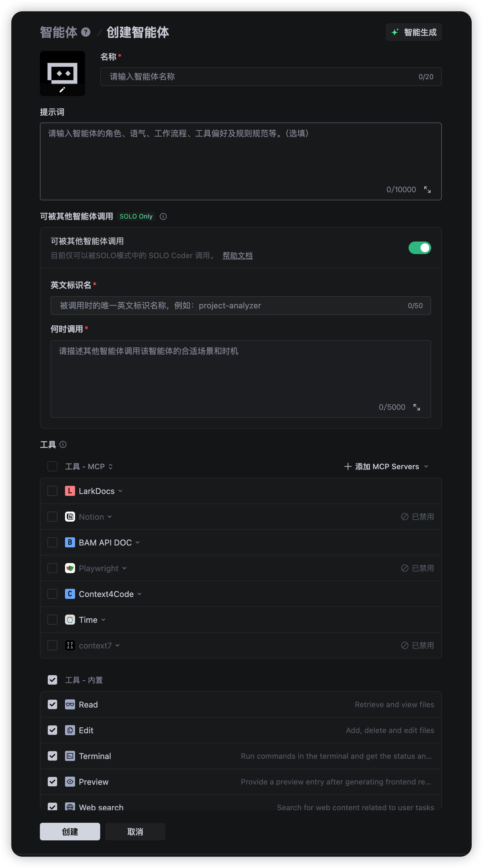Click in the 英文标识名 input field
Viewport: 483px width, 868px height.
[x=241, y=305]
